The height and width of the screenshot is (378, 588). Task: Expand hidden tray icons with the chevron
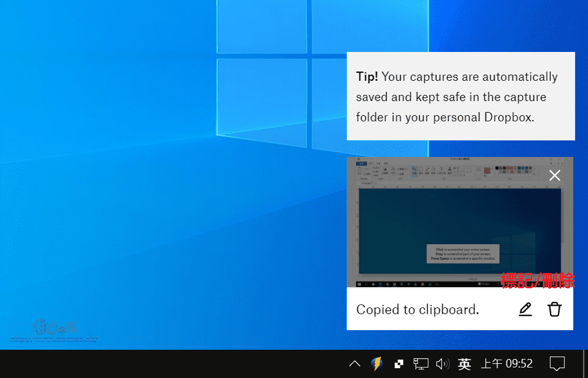[x=354, y=363]
